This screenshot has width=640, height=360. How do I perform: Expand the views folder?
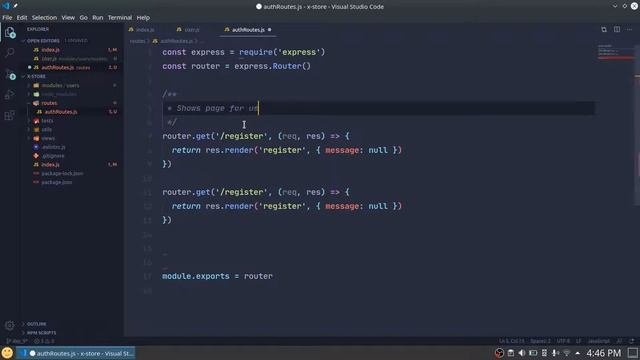[48, 138]
